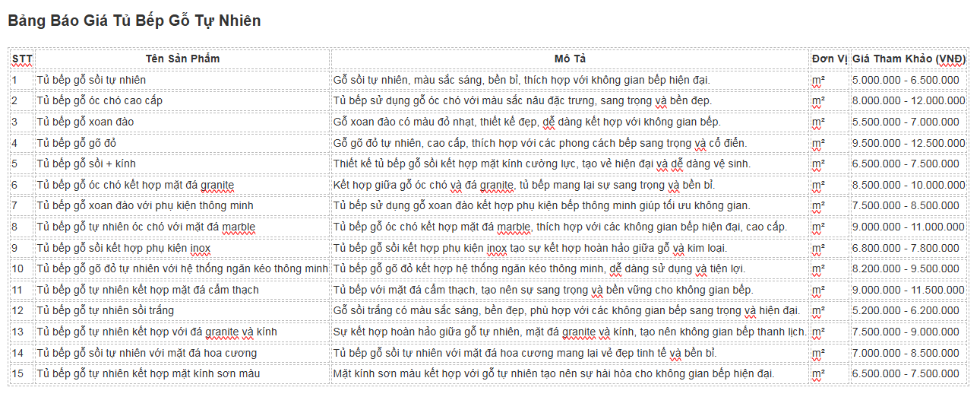Select the "STT" column header cell

(x=22, y=59)
